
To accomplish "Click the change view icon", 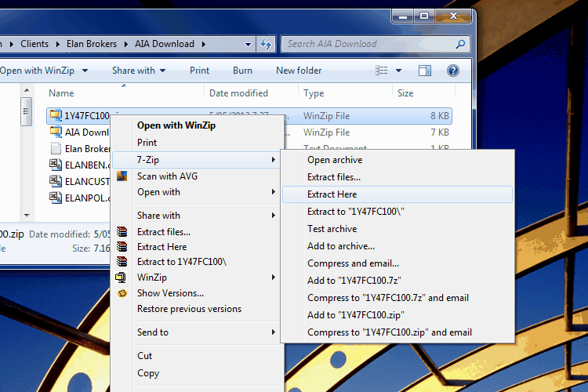I will 381,71.
